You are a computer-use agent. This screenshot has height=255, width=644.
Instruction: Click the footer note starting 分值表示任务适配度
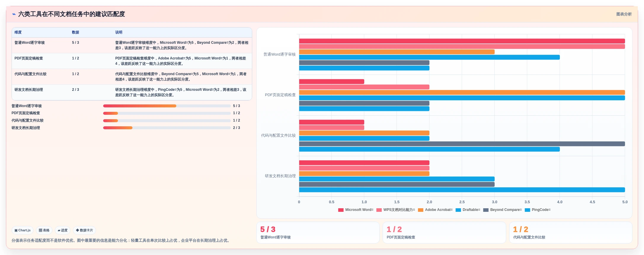pyautogui.click(x=121, y=241)
